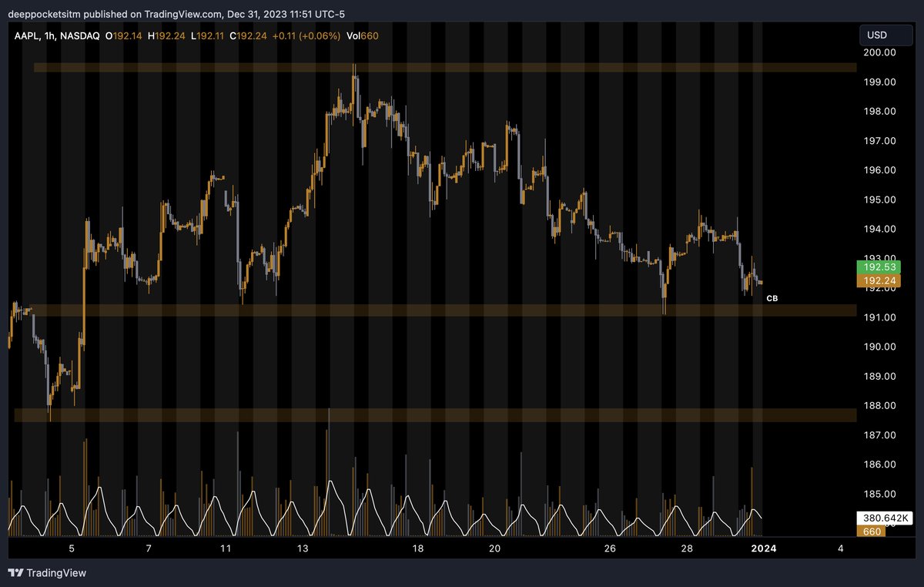Click the orange 660 volume label
Screen dimensions: 924x587
point(872,532)
